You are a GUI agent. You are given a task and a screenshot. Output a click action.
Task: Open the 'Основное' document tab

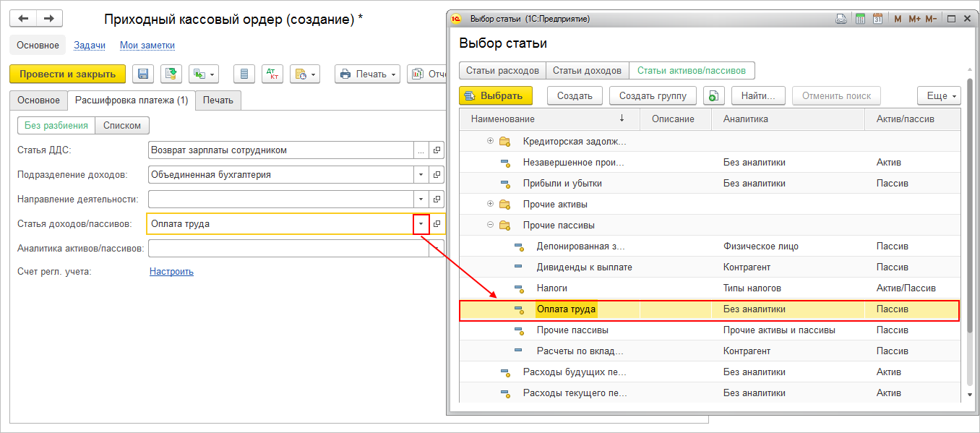(x=39, y=100)
